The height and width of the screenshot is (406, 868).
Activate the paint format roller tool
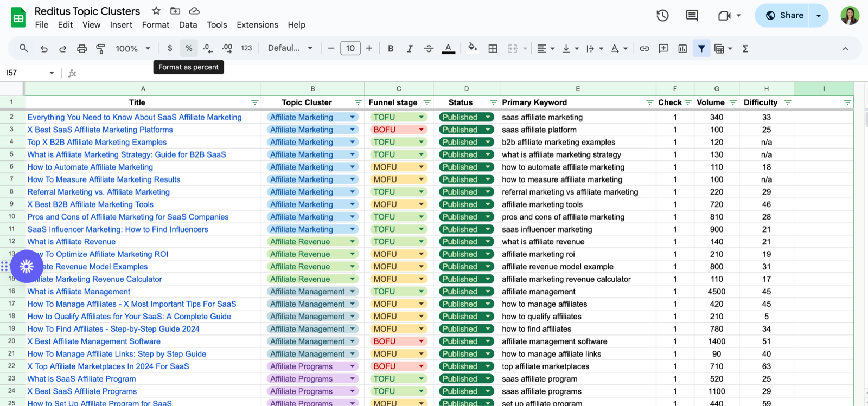100,49
